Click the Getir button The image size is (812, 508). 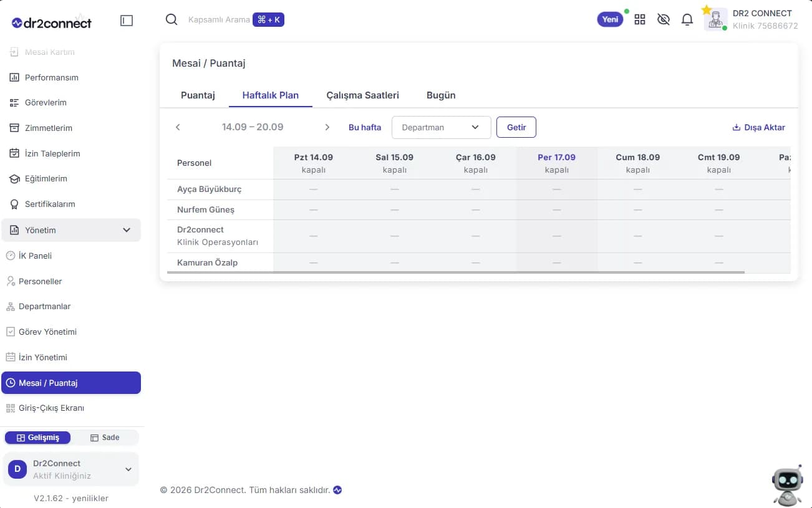[516, 127]
